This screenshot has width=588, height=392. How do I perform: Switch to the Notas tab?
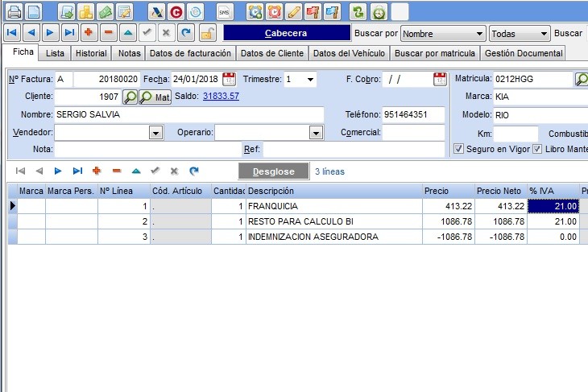pos(130,53)
